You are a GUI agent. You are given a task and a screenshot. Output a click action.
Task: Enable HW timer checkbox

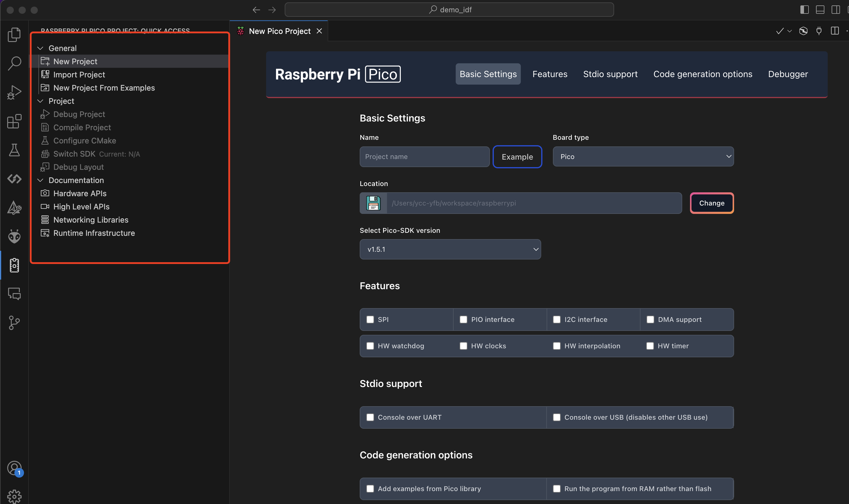click(650, 346)
